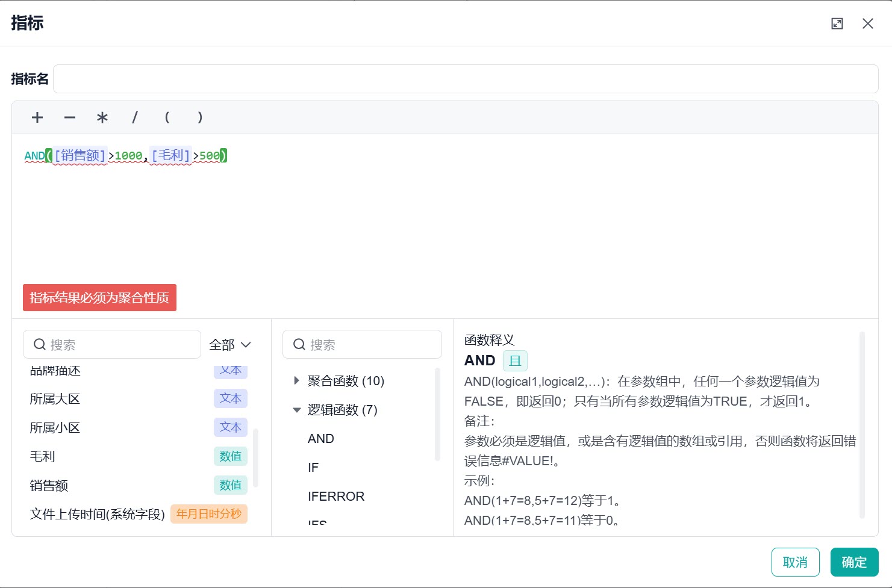This screenshot has width=892, height=588.
Task: Click the 函数释义 heading
Action: pyautogui.click(x=490, y=340)
